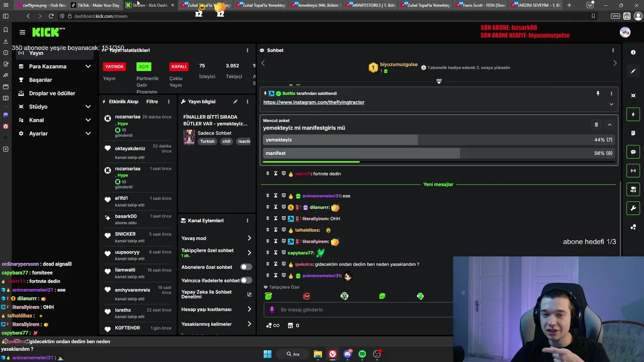The image size is (644, 362).
Task: Open Discord from the Windows taskbar
Action: tap(348, 354)
